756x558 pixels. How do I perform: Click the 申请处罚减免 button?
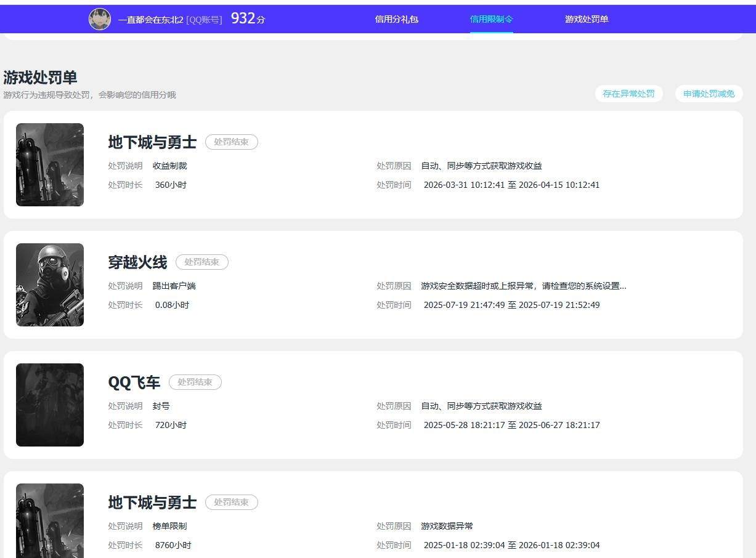tap(709, 94)
